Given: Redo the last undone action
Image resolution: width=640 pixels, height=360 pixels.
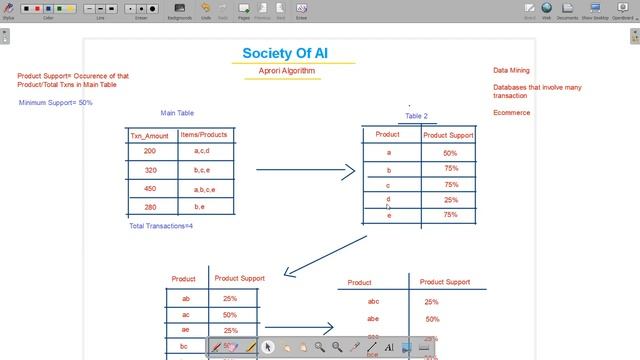Looking at the screenshot, I should (x=222, y=10).
